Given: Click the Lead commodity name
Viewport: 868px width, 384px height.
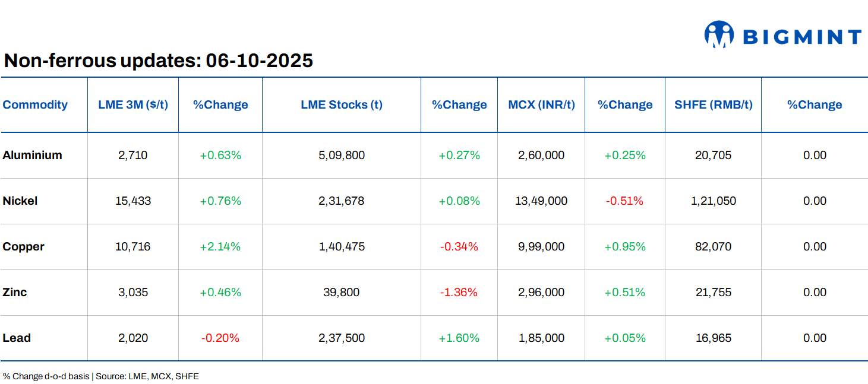Looking at the screenshot, I should [16, 338].
